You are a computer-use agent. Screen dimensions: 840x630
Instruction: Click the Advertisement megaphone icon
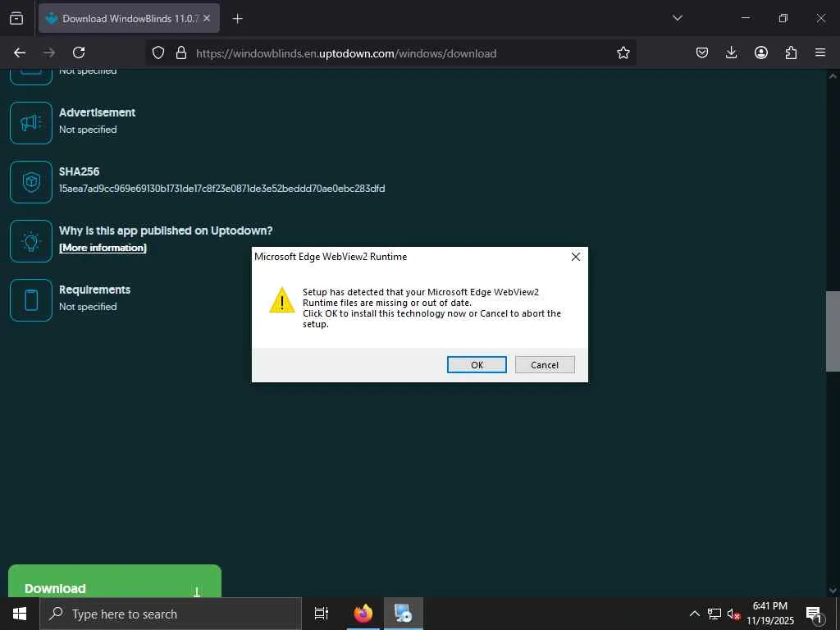(31, 123)
